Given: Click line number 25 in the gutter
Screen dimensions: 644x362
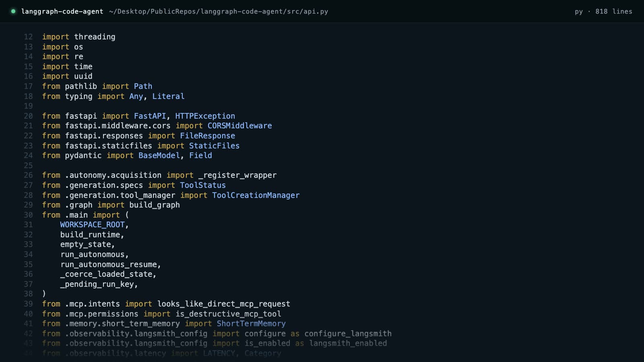Looking at the screenshot, I should point(28,165).
